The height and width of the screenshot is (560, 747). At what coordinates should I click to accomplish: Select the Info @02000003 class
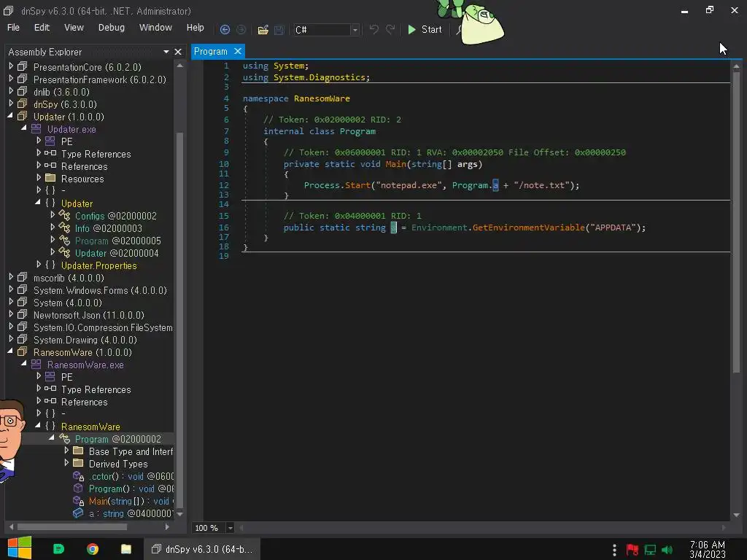108,228
